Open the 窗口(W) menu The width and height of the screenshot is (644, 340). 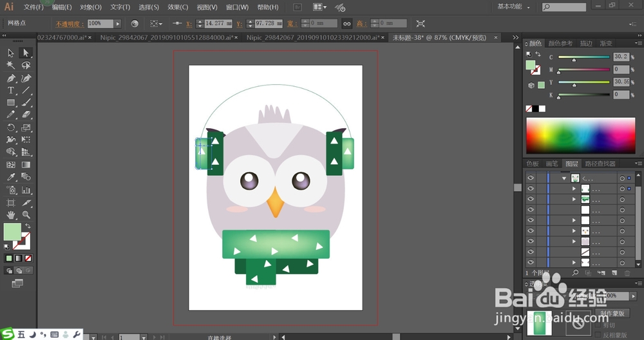tap(238, 7)
